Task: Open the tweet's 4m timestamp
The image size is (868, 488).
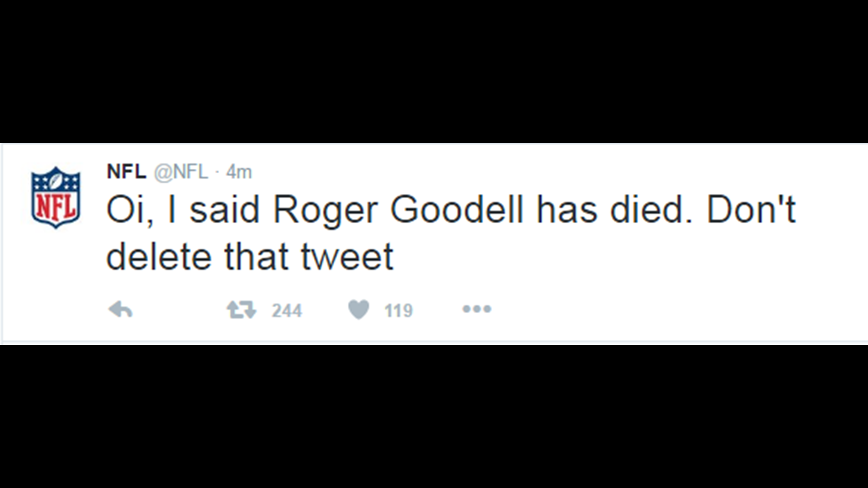Action: [x=239, y=172]
